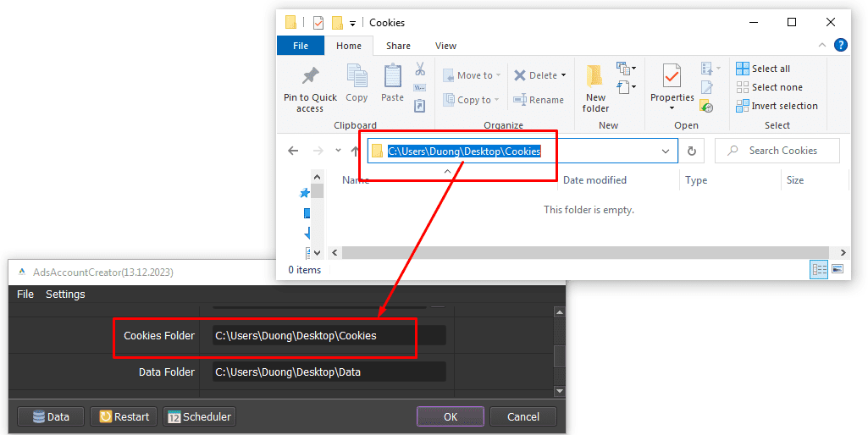Click the Size column header
The image size is (868, 435).
(795, 180)
